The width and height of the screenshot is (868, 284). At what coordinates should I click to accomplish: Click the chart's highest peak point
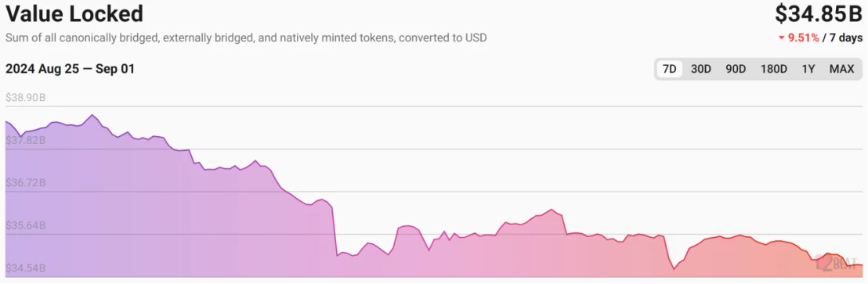point(92,115)
